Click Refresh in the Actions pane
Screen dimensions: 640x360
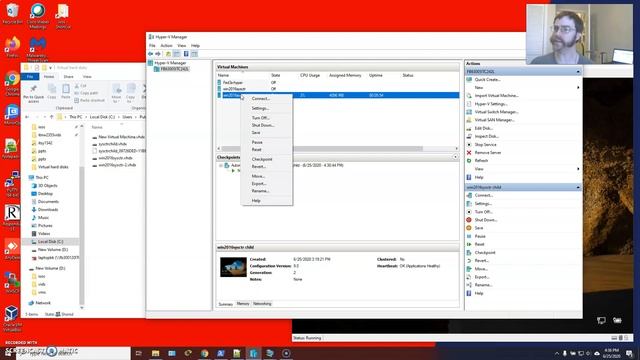click(x=481, y=160)
